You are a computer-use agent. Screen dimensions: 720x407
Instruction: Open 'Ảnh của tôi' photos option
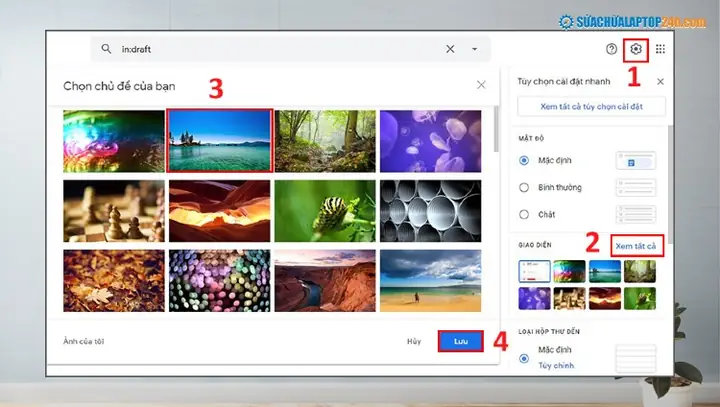(84, 341)
